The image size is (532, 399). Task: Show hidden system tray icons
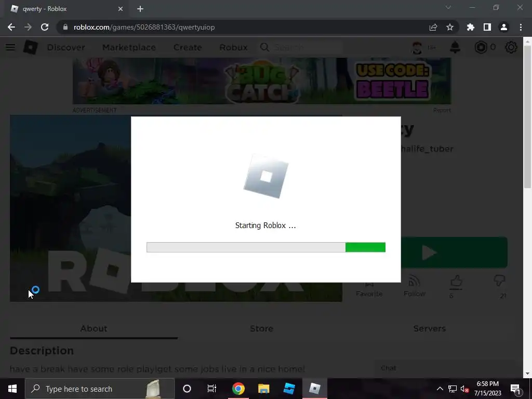pyautogui.click(x=440, y=389)
